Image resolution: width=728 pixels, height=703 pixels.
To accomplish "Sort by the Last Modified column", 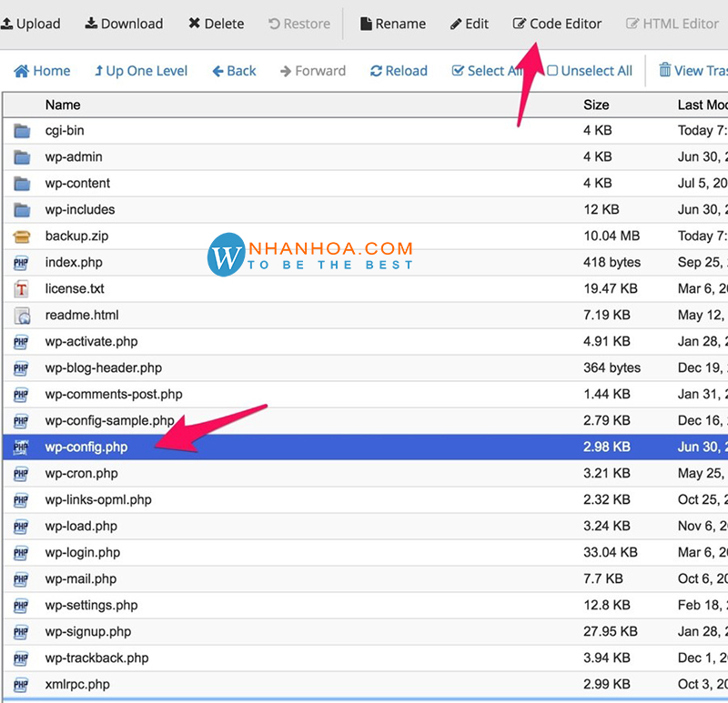I will coord(703,105).
